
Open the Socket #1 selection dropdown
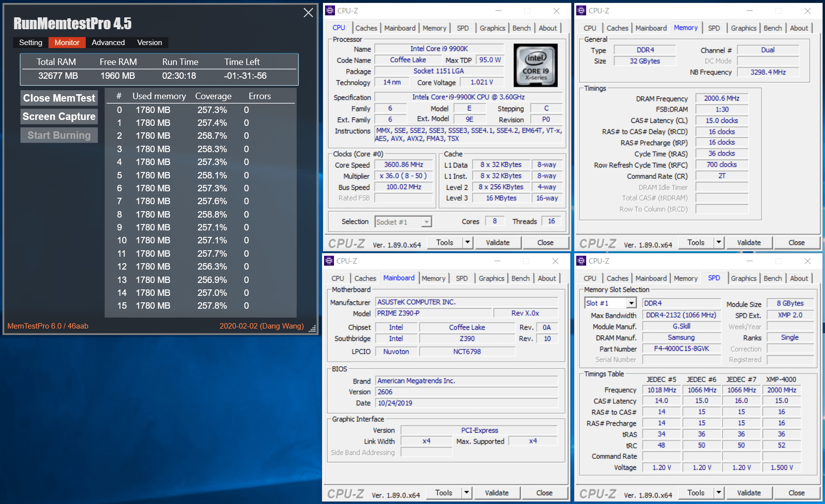coord(427,222)
